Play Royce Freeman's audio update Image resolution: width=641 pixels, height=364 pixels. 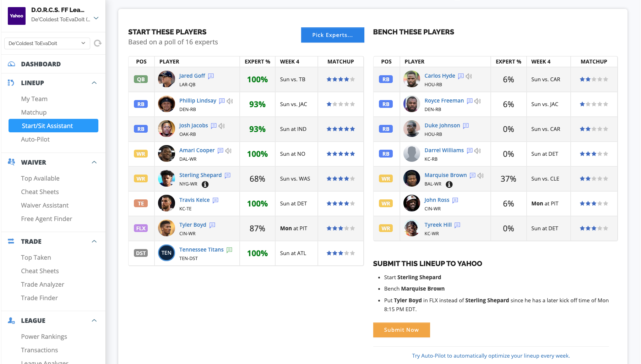478,101
